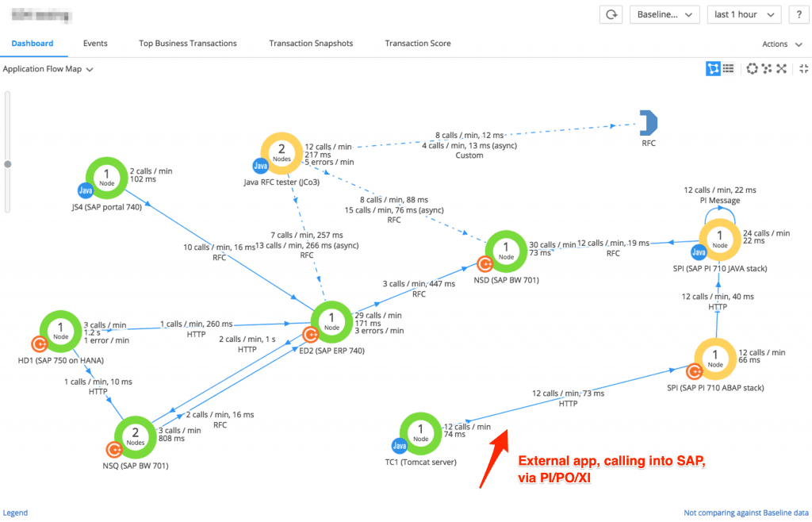Select the TC1 Tomcat server node
Image resolution: width=812 pixels, height=522 pixels.
click(421, 434)
